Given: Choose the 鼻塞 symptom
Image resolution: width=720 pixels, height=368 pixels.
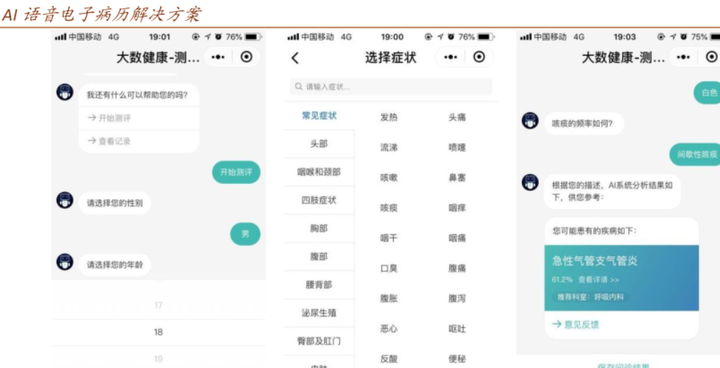Looking at the screenshot, I should point(457,177).
